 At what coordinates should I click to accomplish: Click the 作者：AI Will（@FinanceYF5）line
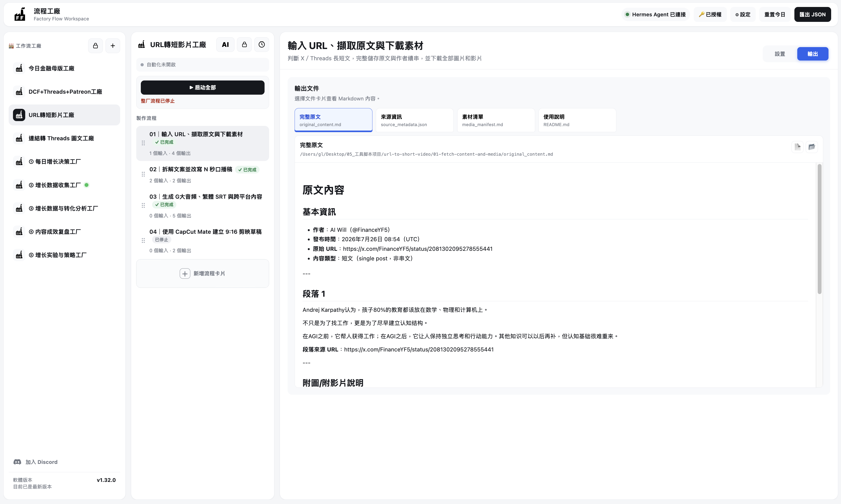coord(351,230)
